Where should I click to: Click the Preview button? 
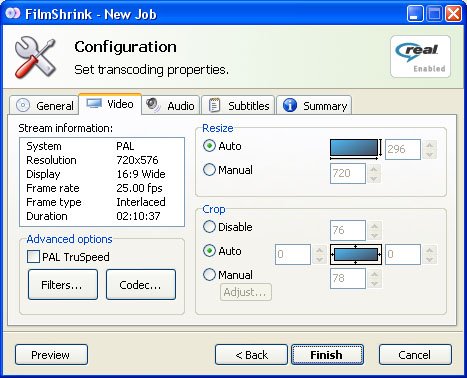(x=51, y=355)
